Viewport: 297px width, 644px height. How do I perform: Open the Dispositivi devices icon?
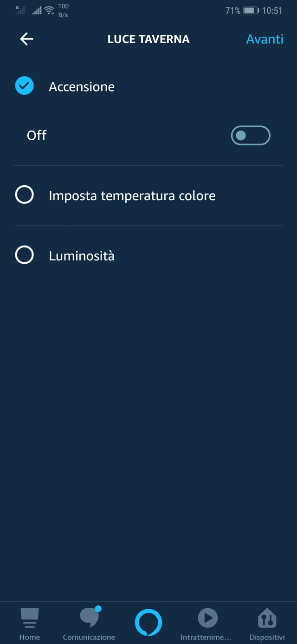pos(267,618)
